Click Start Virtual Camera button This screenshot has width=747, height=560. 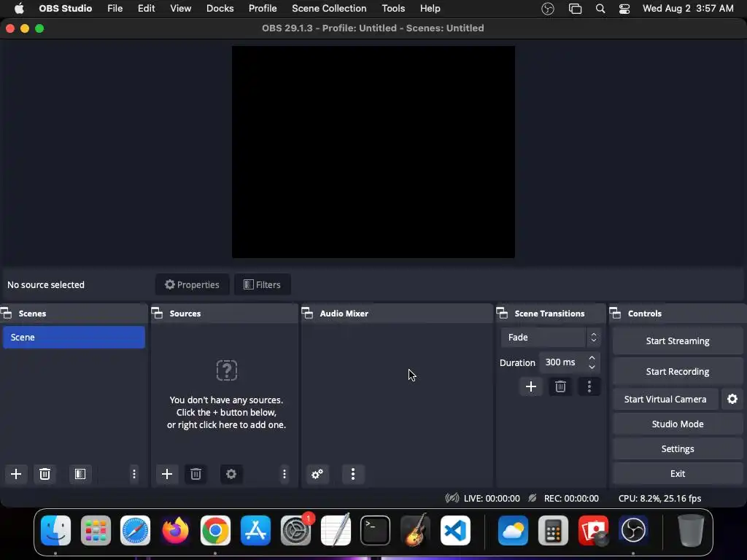click(665, 399)
